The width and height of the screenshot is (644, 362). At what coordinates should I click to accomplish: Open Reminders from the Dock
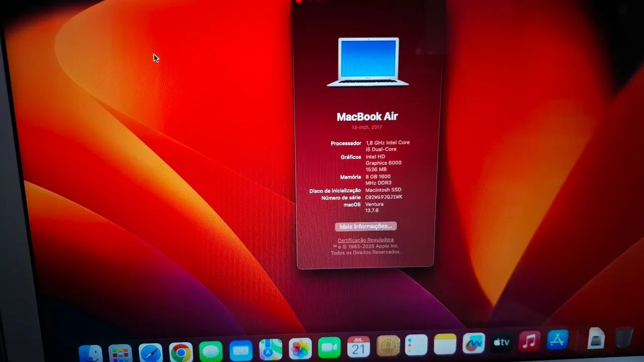pyautogui.click(x=416, y=345)
